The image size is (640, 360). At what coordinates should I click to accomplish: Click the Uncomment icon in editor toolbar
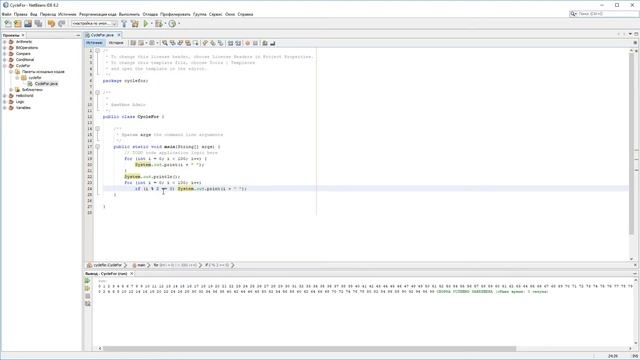(x=273, y=43)
